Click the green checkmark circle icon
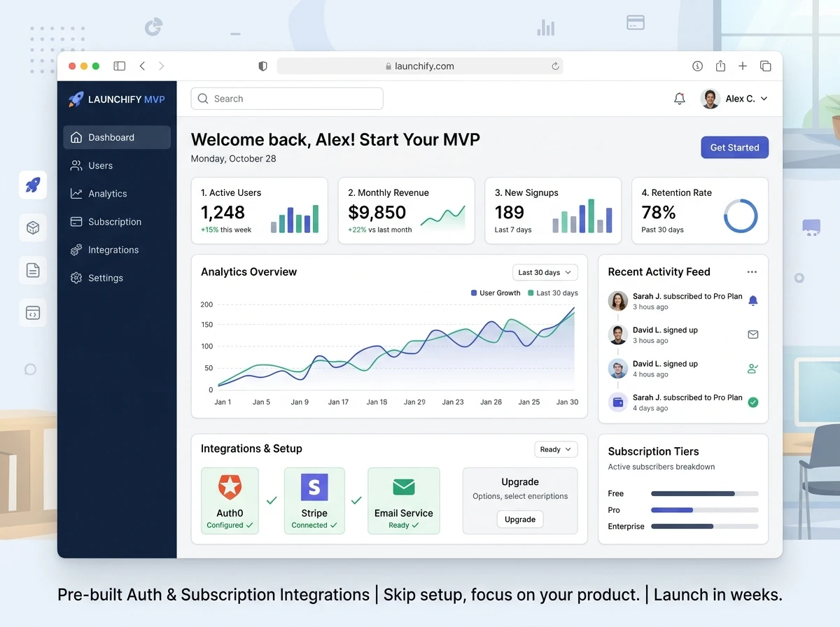This screenshot has width=840, height=627. [753, 402]
